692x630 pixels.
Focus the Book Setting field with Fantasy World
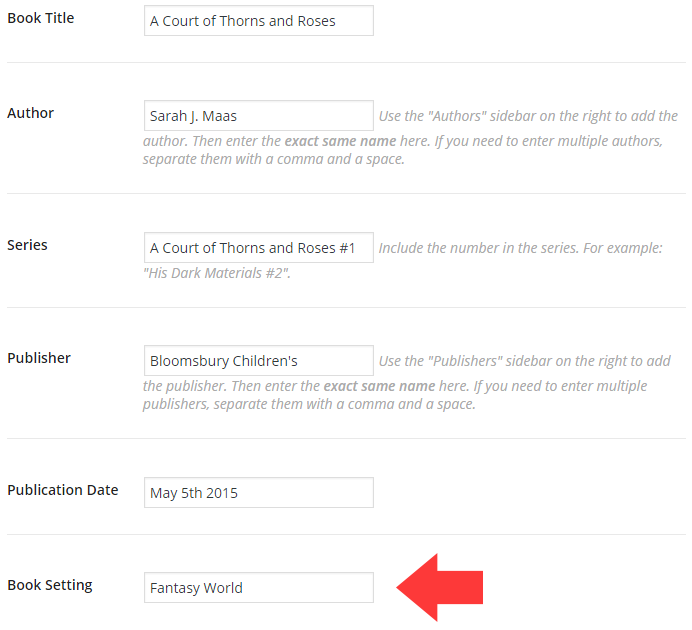click(x=258, y=588)
